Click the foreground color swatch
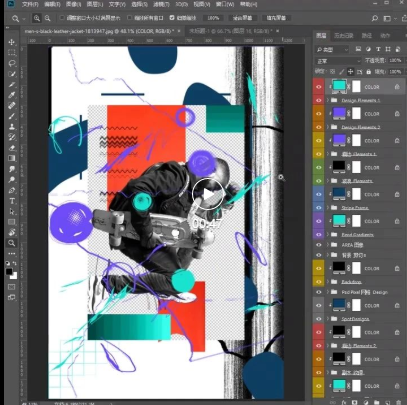 coord(9,272)
